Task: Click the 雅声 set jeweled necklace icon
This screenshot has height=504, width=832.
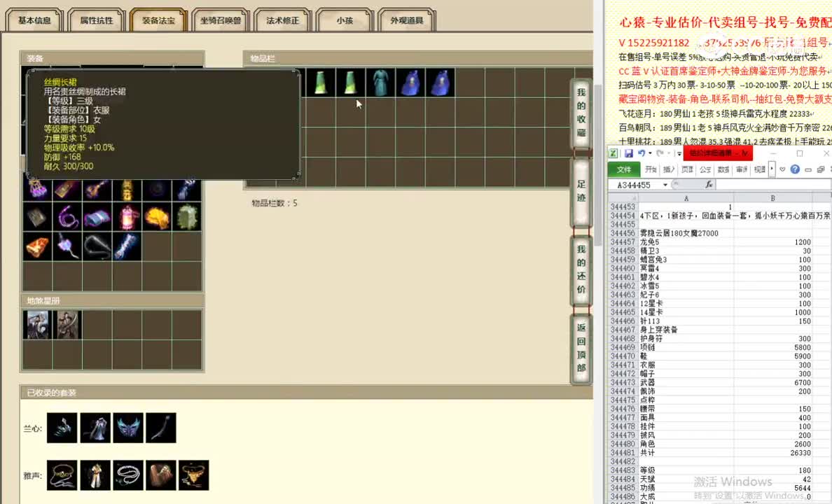Action: pos(62,475)
